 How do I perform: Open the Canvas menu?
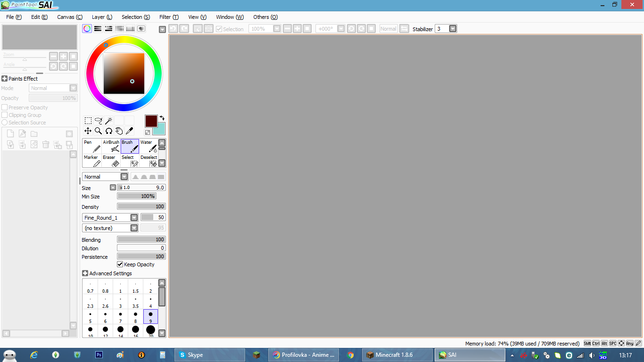[69, 17]
